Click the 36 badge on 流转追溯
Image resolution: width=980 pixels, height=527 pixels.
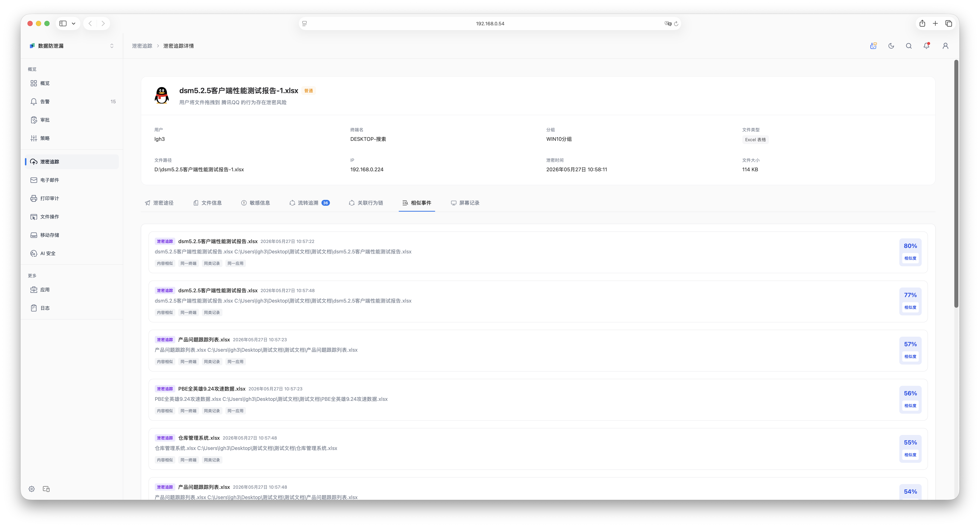(325, 203)
